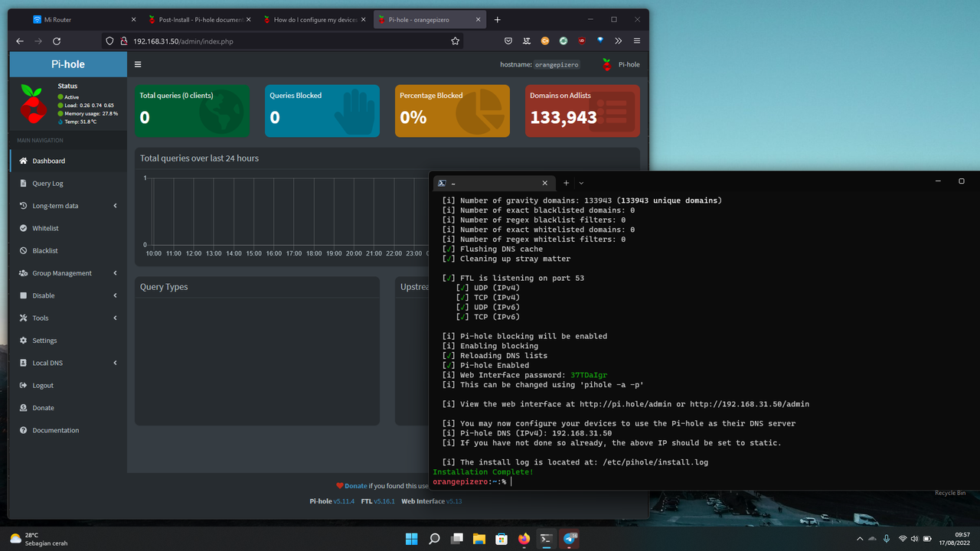The image size is (980, 551).
Task: Open Pi-hole Settings page
Action: pos(44,341)
